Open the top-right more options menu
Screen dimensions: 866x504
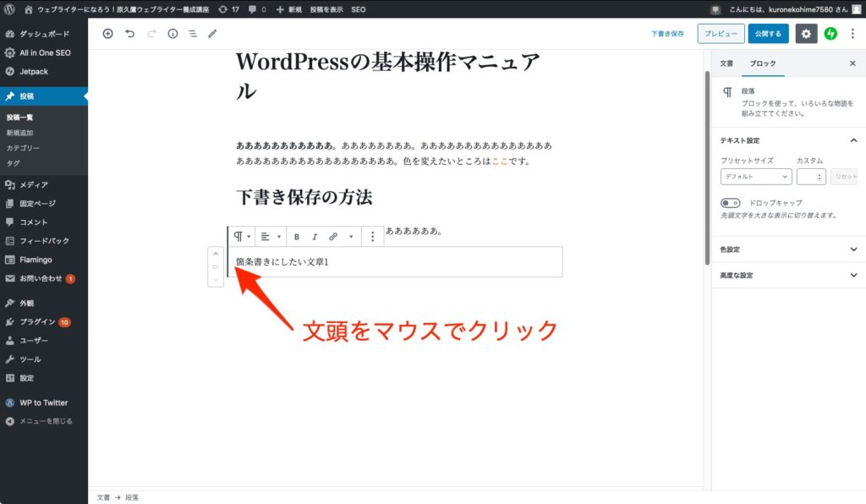tap(852, 34)
